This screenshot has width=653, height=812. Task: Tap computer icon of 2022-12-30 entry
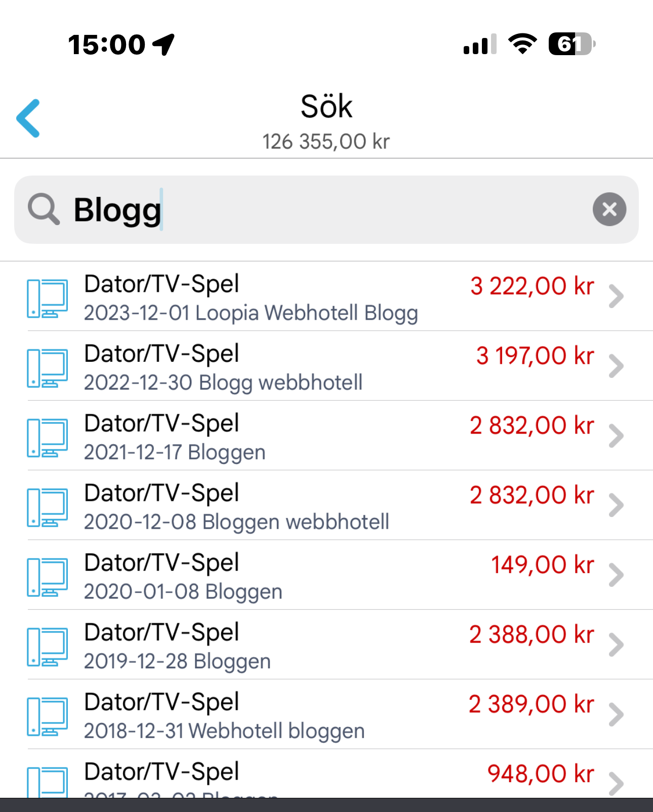(x=47, y=368)
